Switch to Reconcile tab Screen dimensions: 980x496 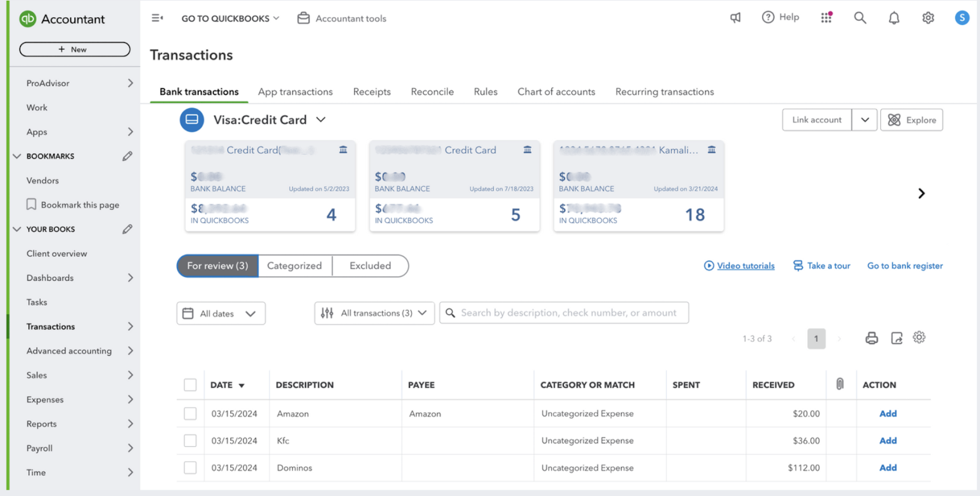point(432,92)
